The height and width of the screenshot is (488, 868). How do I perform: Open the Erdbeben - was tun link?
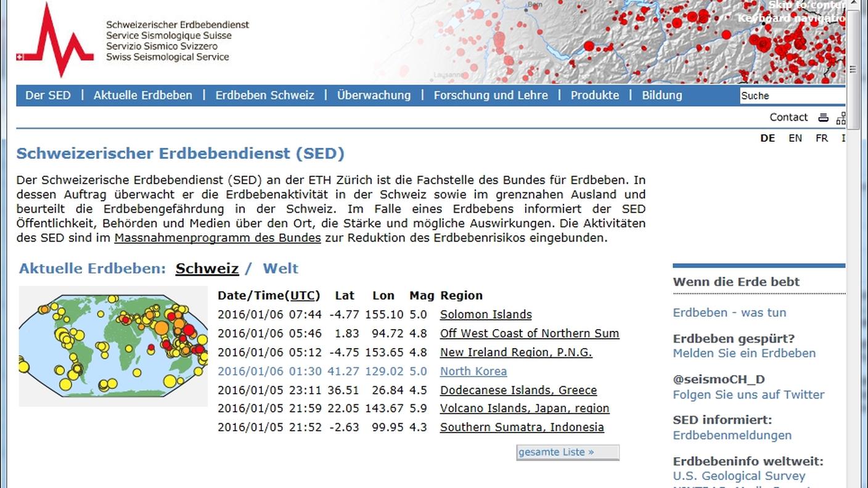pos(729,312)
